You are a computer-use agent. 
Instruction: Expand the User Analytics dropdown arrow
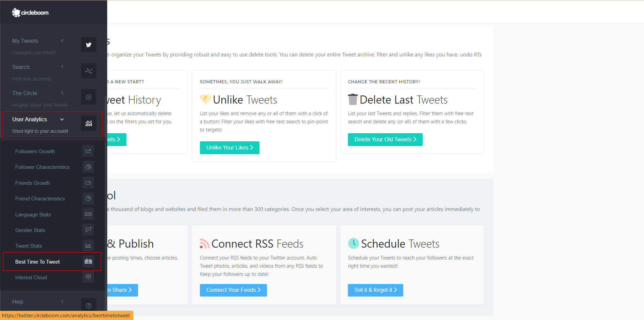click(x=62, y=119)
